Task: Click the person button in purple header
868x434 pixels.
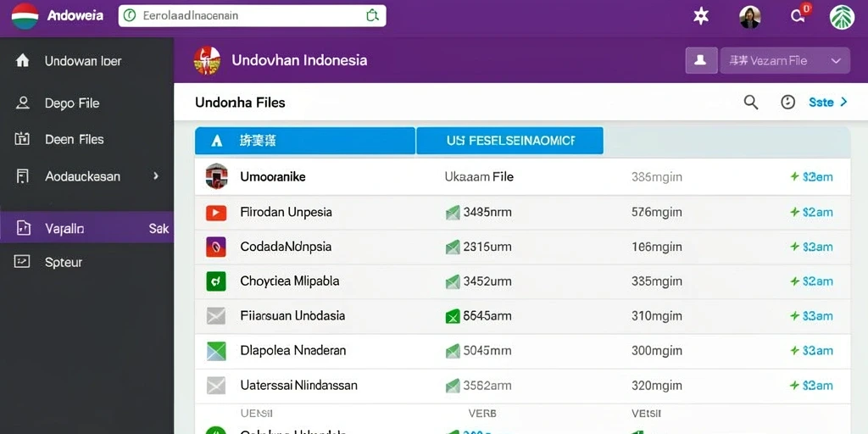Action: click(x=700, y=60)
